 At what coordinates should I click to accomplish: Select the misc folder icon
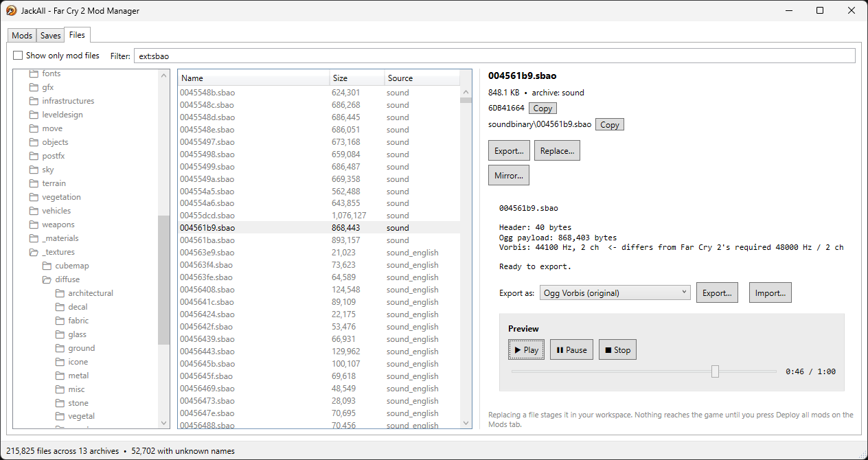60,389
